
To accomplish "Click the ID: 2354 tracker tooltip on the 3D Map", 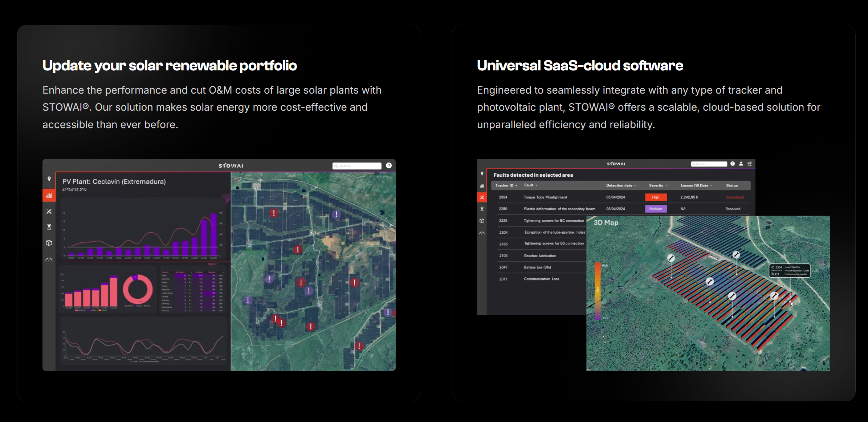I will (790, 270).
